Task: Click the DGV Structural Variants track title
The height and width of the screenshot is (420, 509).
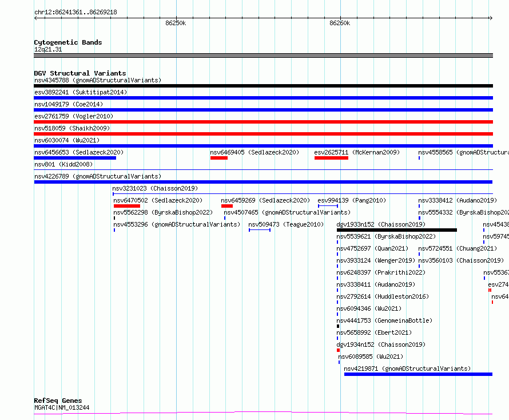Action: 80,73
